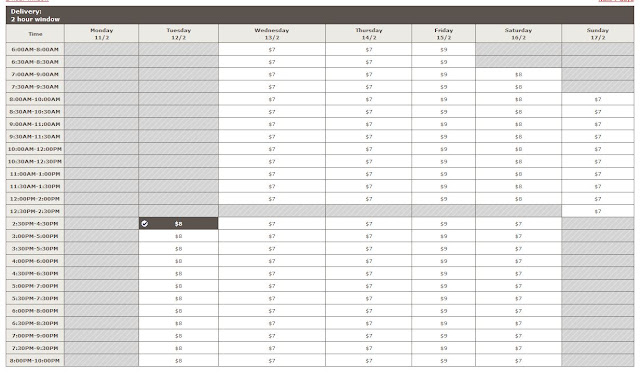This screenshot has height=377, width=640.
Task: Select Thursday 12:00PM-2:00PM $7 slot
Action: click(x=369, y=199)
